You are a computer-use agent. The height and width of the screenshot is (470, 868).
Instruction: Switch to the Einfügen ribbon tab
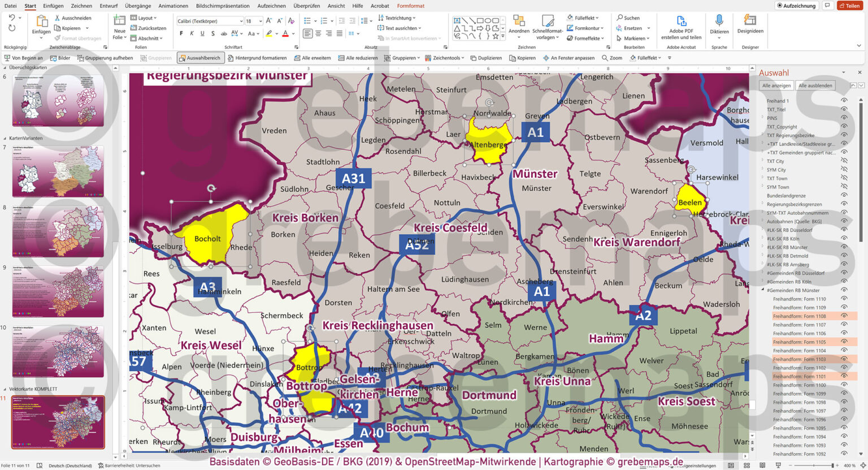[x=54, y=6]
